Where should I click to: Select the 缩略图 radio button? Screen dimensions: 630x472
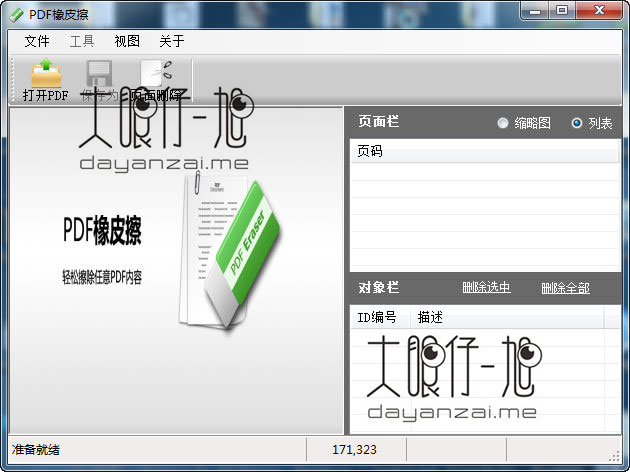pos(503,123)
